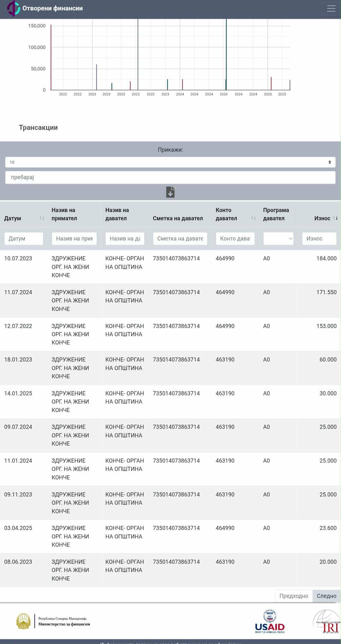The image size is (341, 644).
Task: Click the Датум filter input box
Action: tap(24, 239)
